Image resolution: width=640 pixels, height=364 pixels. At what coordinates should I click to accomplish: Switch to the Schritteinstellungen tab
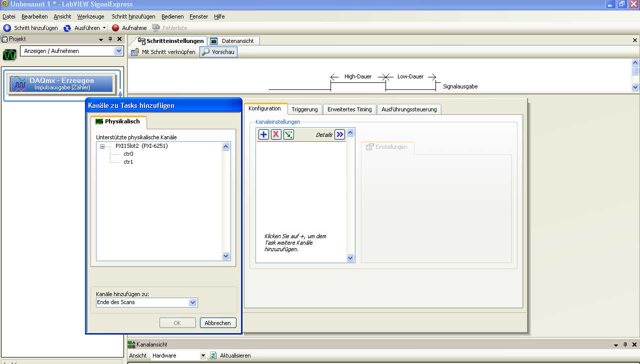pyautogui.click(x=171, y=41)
